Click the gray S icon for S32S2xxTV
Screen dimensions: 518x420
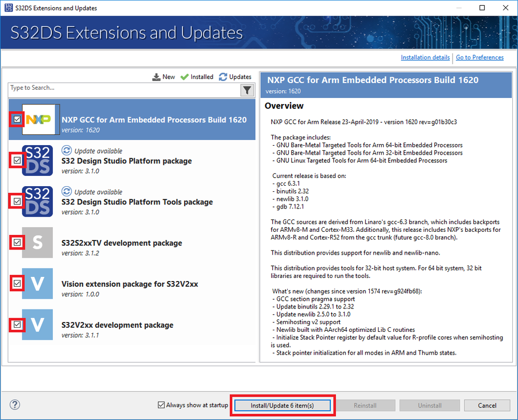tap(37, 243)
